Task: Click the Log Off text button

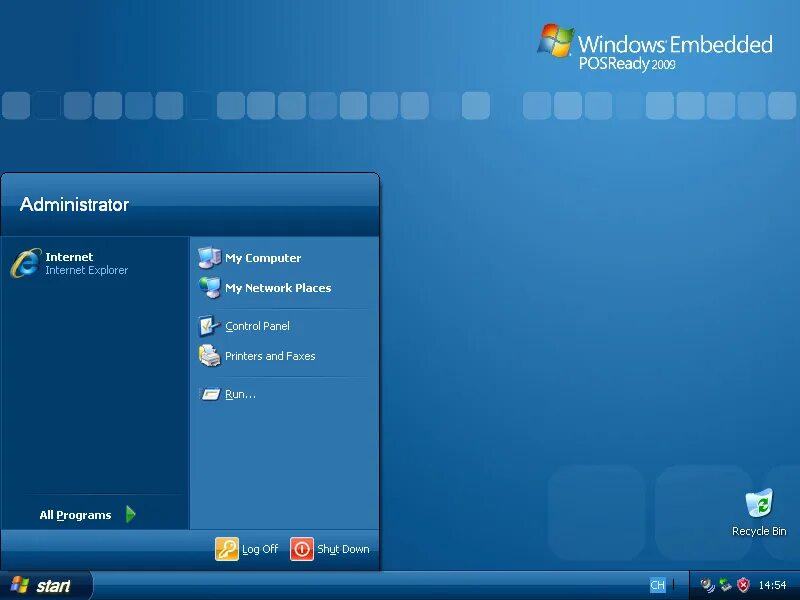Action: (260, 549)
